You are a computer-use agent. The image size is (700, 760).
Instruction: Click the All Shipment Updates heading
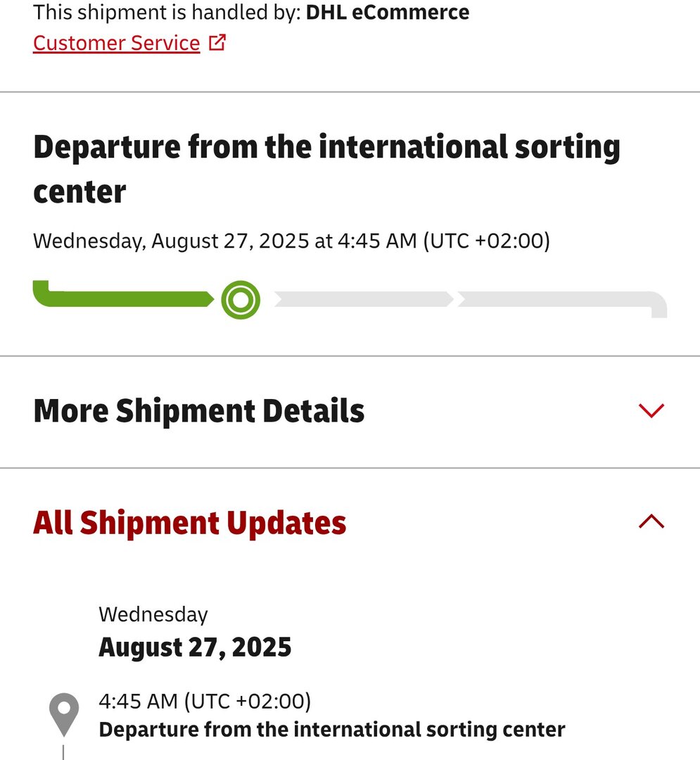pyautogui.click(x=189, y=523)
